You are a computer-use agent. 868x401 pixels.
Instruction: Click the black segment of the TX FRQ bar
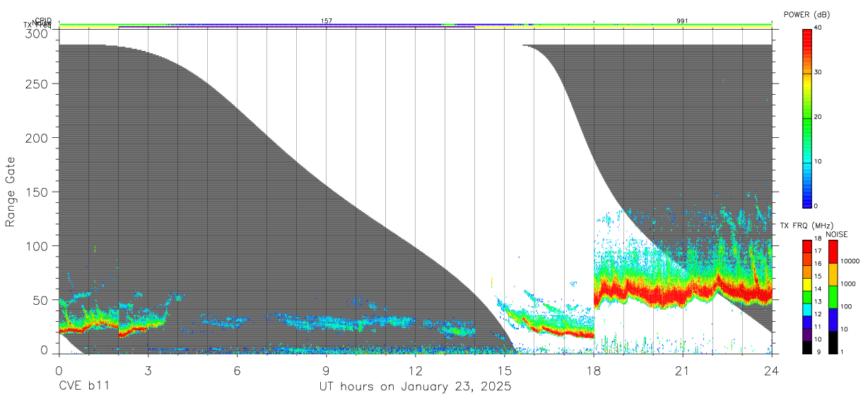pyautogui.click(x=807, y=347)
